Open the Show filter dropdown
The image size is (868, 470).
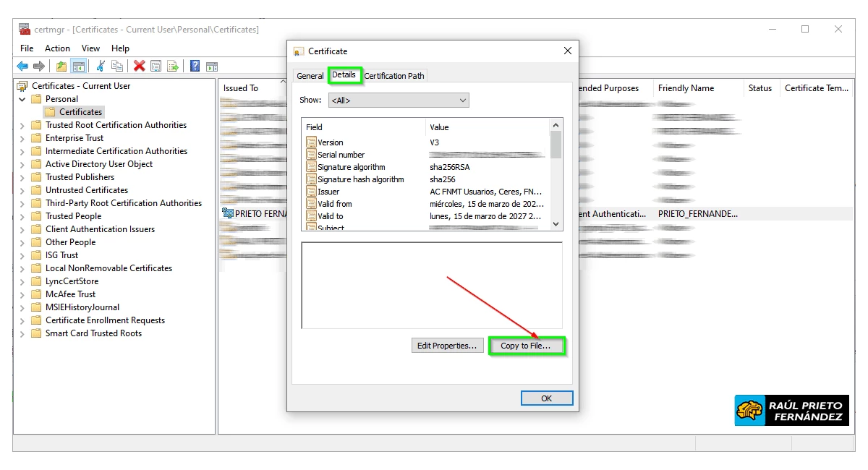tap(398, 101)
